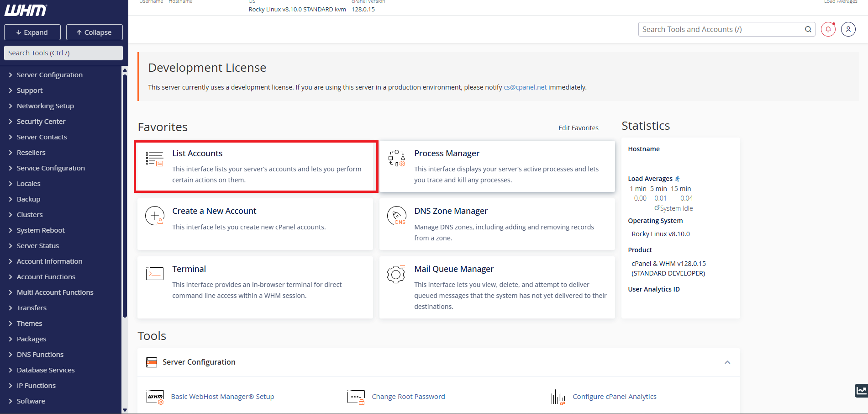Click the Mail Queue Manager icon
This screenshot has width=868, height=414.
(x=396, y=274)
